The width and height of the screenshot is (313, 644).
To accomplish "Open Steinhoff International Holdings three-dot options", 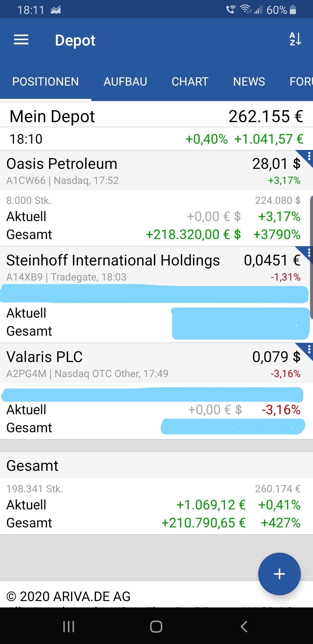I will 309,253.
